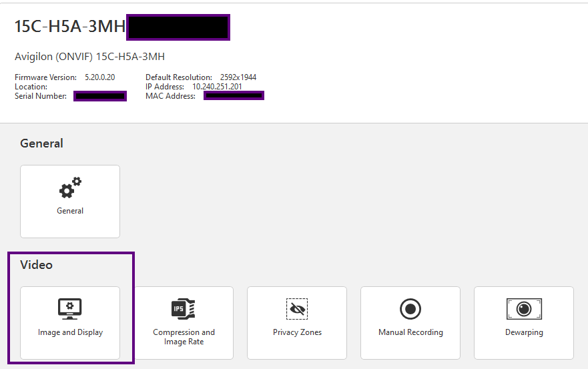The width and height of the screenshot is (588, 369).
Task: Click the Video section heading
Action: [37, 265]
